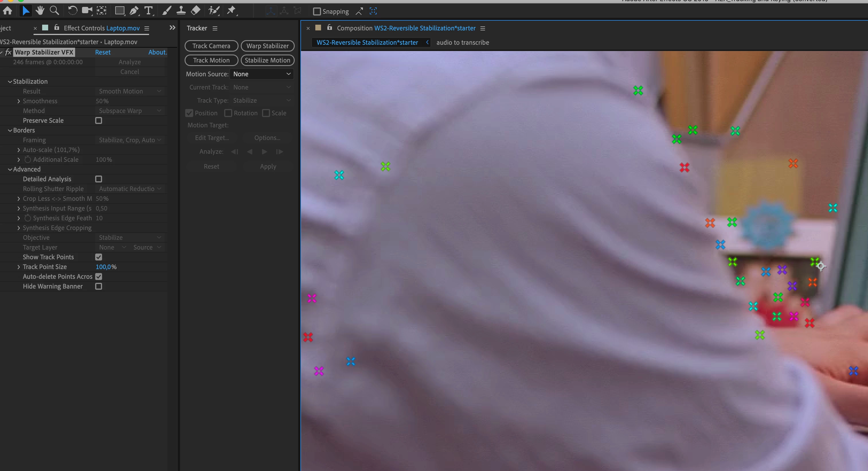The width and height of the screenshot is (868, 471).
Task: Select the Clone Stamp tool
Action: click(181, 11)
